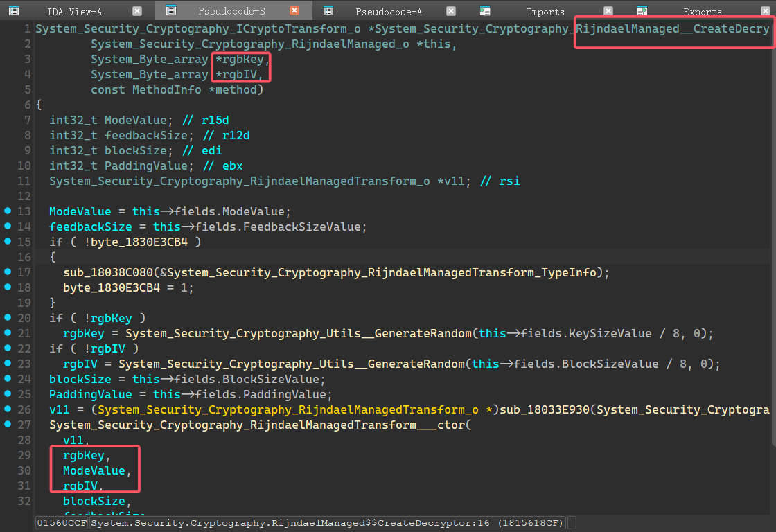Close the IDA View-A tab
Image resolution: width=776 pixels, height=532 pixels.
137,11
